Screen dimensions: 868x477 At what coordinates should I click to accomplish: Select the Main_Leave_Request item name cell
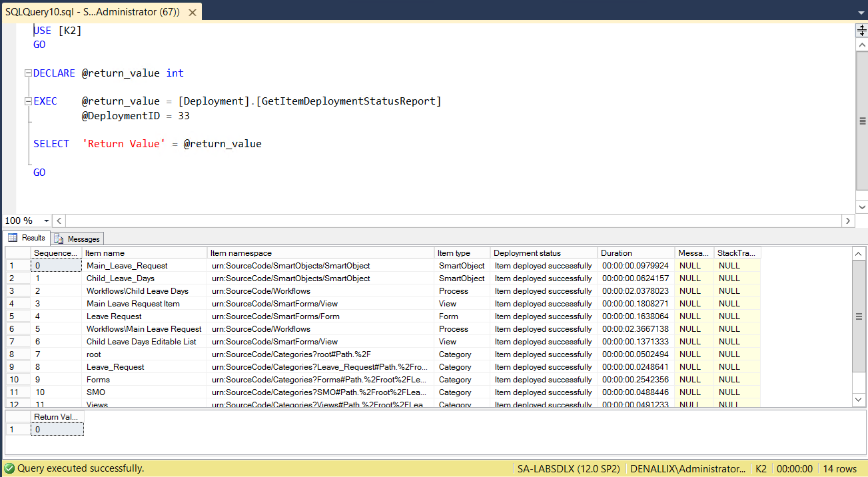coord(145,266)
